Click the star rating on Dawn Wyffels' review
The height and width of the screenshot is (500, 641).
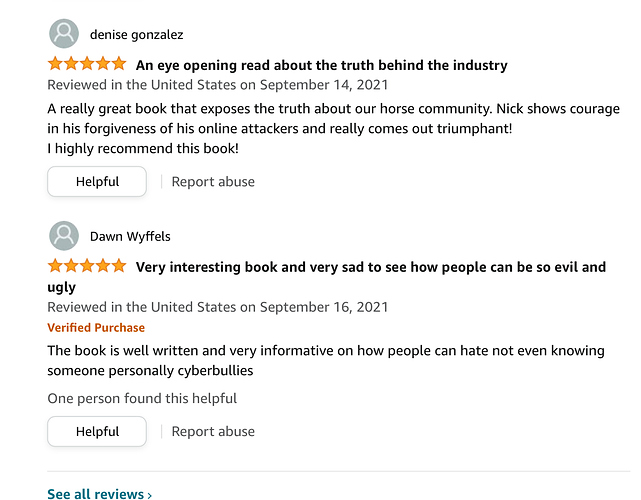click(x=87, y=266)
